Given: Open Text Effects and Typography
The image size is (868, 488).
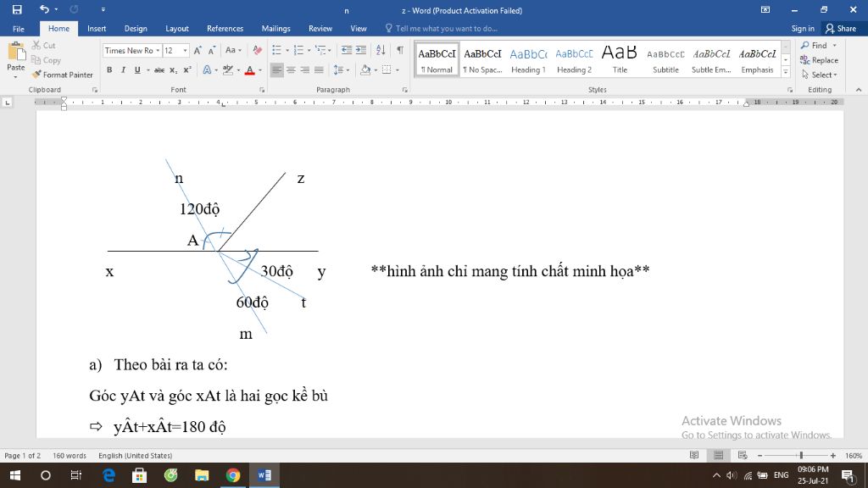Looking at the screenshot, I should (209, 70).
